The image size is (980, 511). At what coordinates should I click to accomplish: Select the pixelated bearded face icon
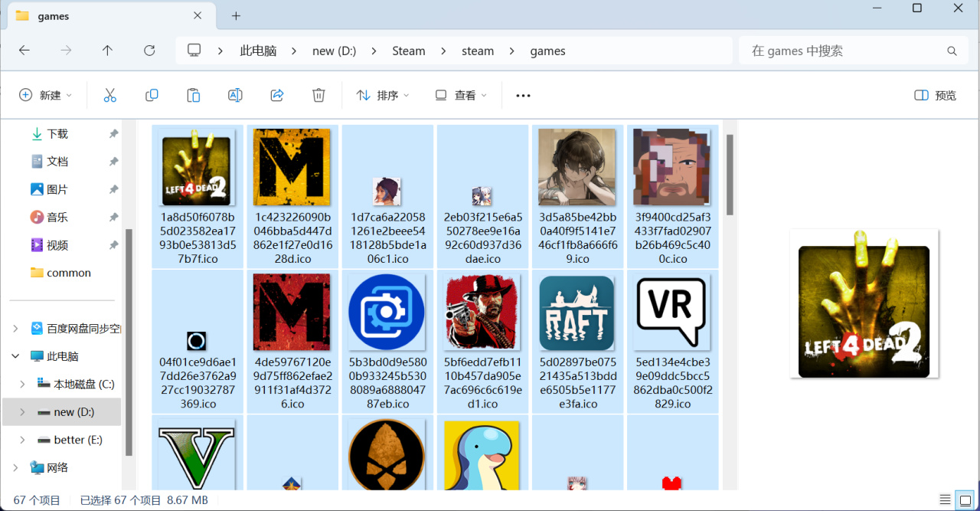pyautogui.click(x=672, y=196)
